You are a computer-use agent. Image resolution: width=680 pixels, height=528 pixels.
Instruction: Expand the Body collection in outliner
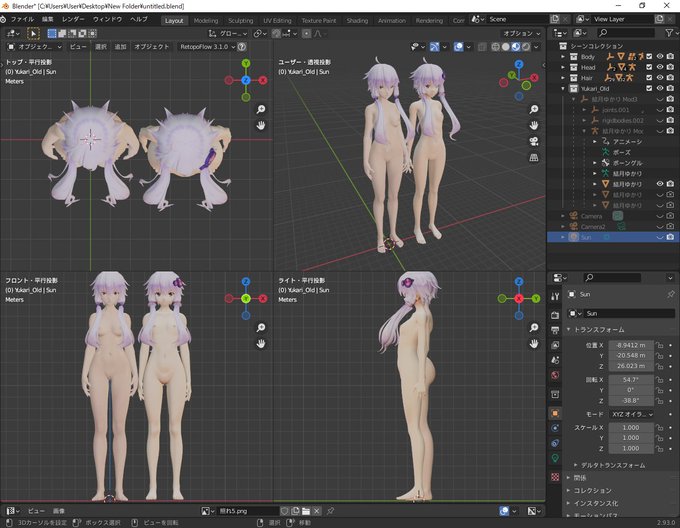click(563, 56)
